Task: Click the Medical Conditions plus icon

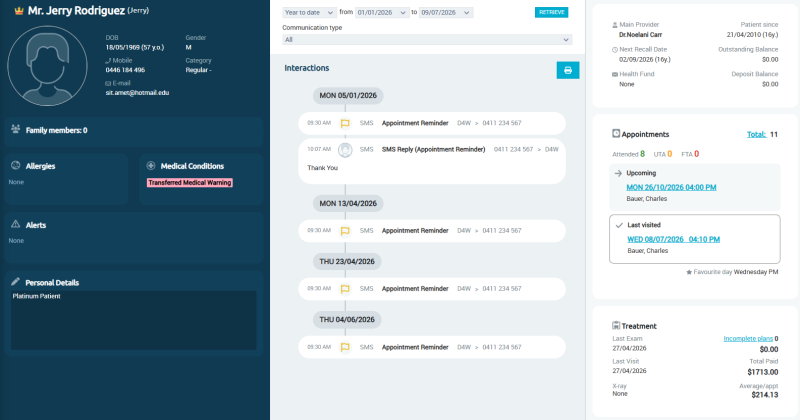Action: (151, 165)
